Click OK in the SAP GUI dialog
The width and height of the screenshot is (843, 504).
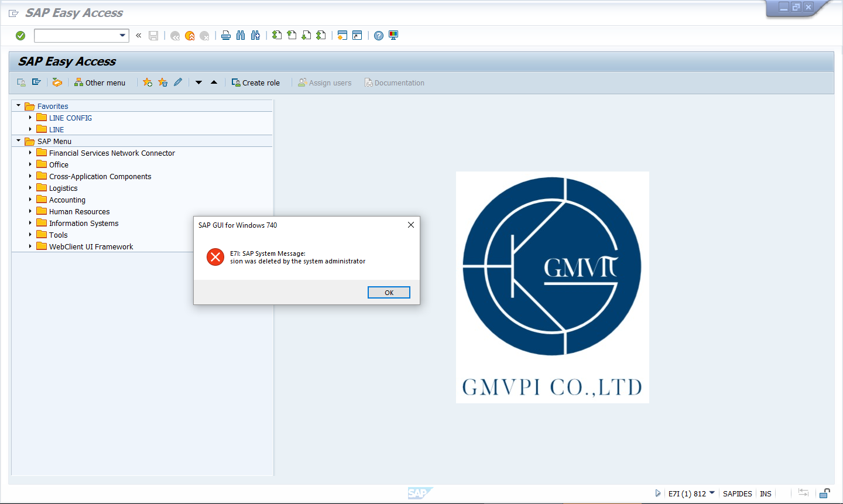point(389,293)
